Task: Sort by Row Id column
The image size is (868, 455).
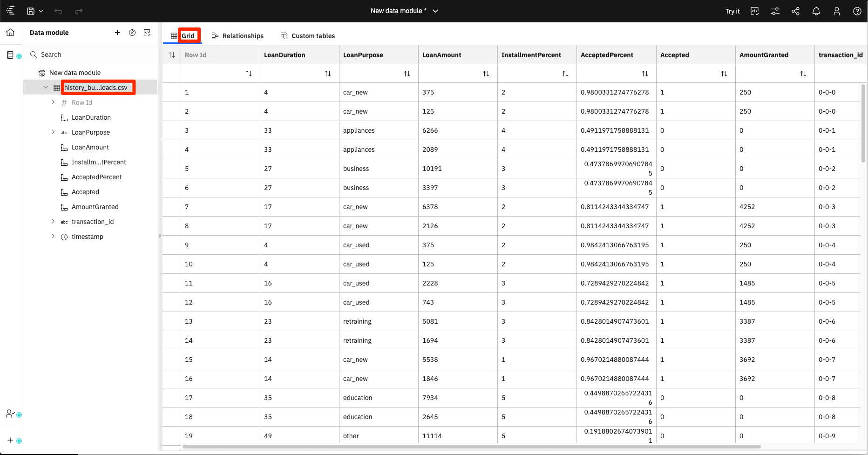Action: coord(249,74)
